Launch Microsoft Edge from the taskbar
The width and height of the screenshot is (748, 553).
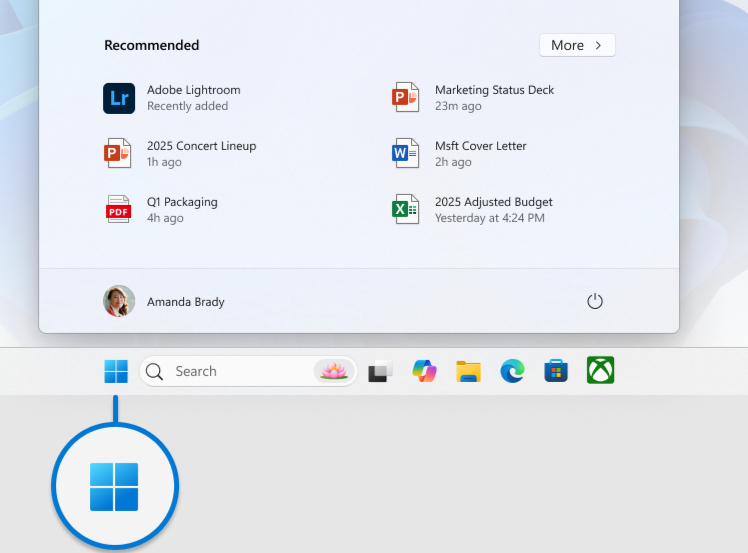pyautogui.click(x=512, y=371)
